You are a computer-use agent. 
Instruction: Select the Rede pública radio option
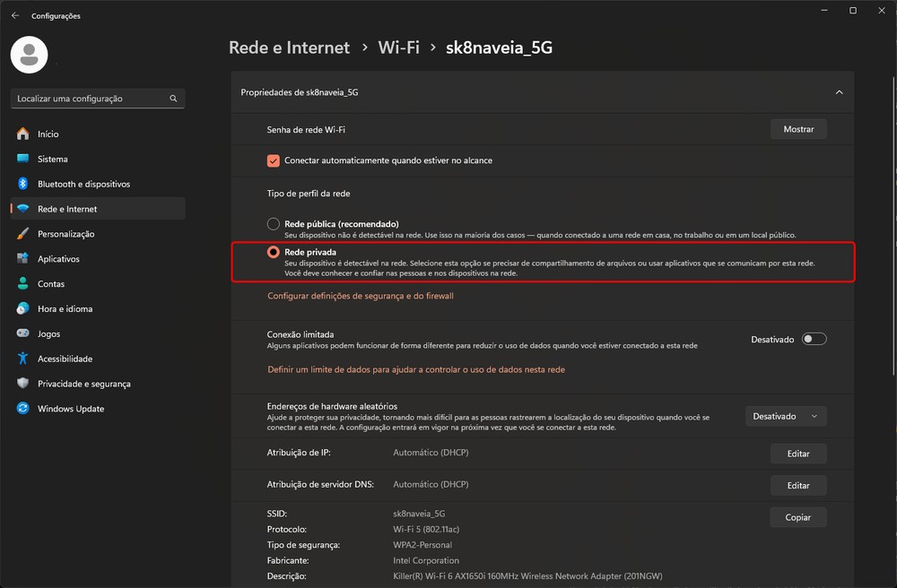click(274, 224)
